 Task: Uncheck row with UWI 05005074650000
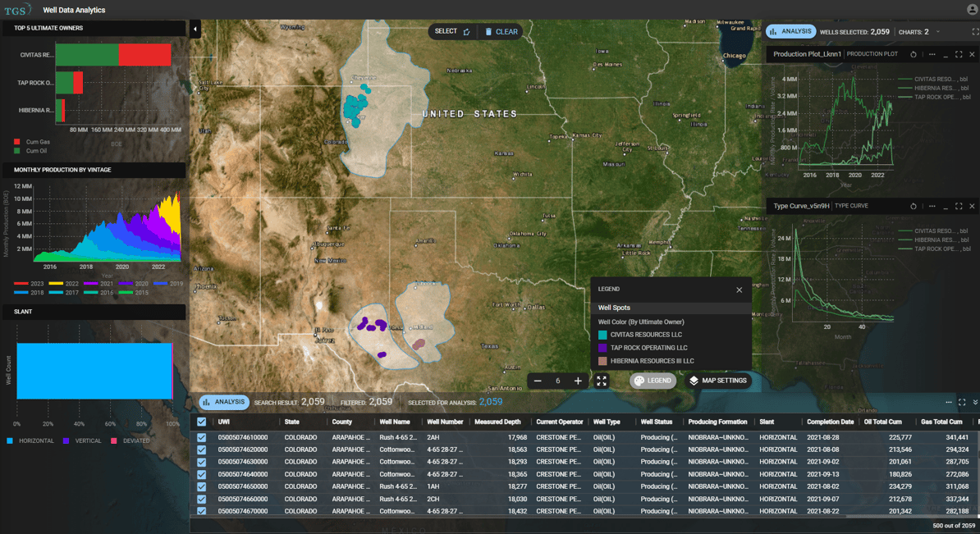tap(201, 486)
